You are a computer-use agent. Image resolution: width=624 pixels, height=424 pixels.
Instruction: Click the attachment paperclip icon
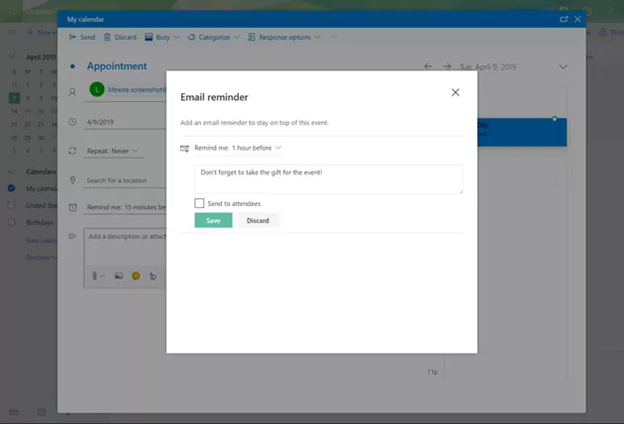95,275
